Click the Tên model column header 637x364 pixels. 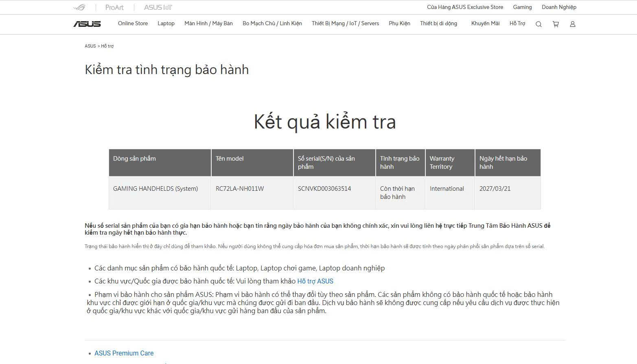[x=252, y=163]
